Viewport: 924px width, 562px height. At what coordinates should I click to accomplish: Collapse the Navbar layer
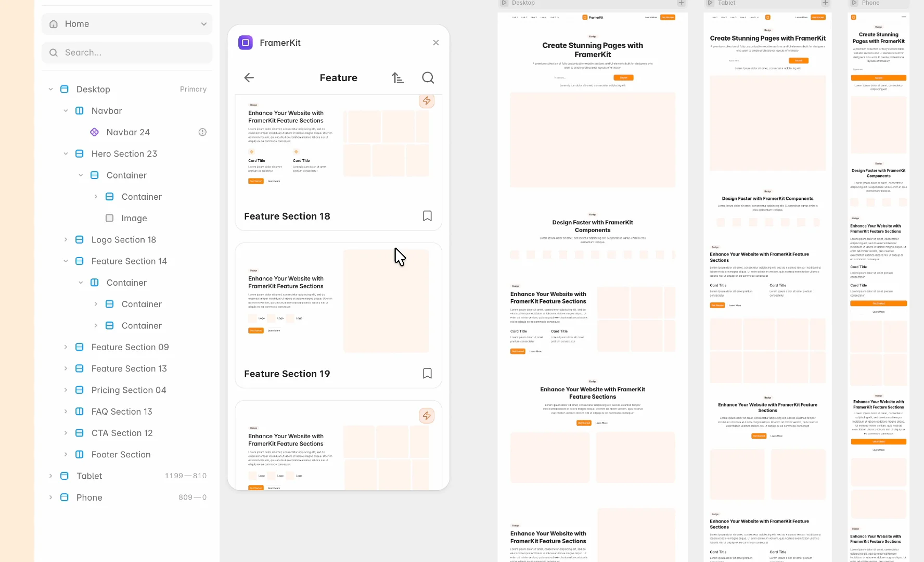(66, 111)
